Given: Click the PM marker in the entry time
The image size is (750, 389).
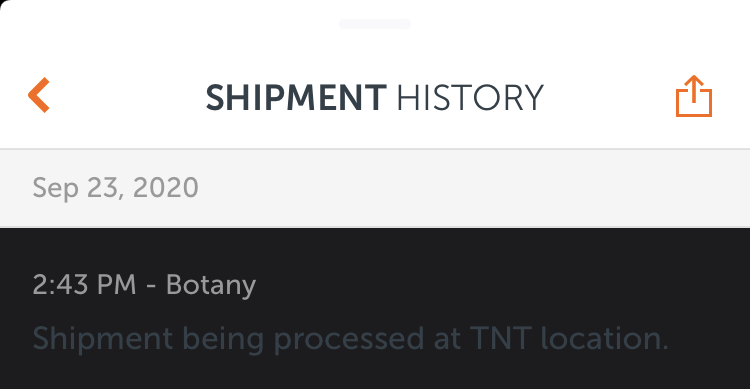Looking at the screenshot, I should tap(116, 285).
